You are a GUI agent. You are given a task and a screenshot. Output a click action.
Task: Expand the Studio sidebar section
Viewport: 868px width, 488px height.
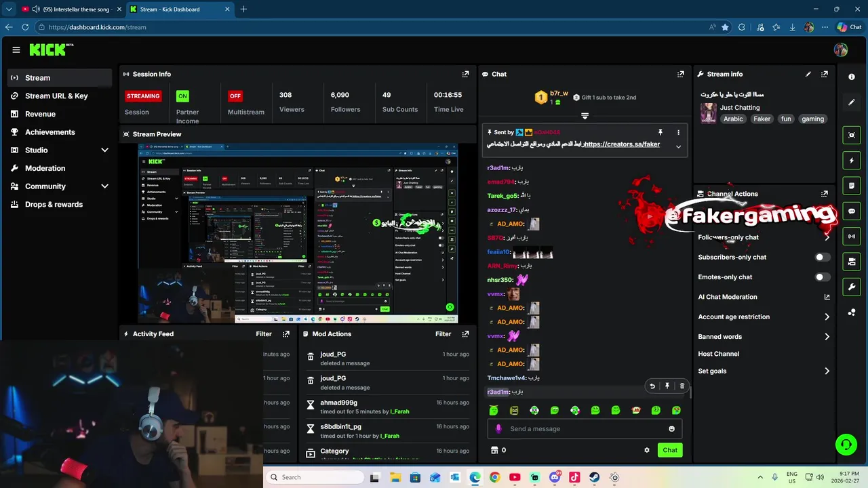click(x=105, y=150)
